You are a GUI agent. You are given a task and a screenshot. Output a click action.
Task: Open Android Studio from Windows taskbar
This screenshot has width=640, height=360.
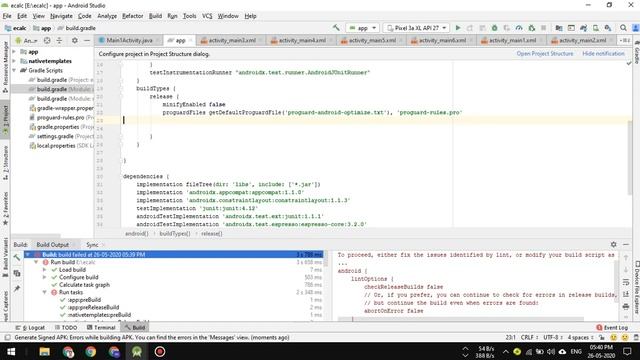click(x=137, y=351)
